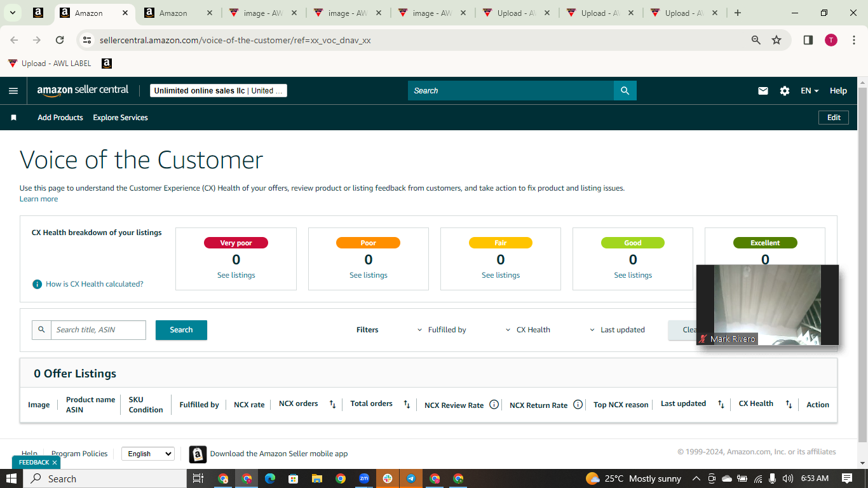Click the Mark Rivero video thumbnail
This screenshot has height=488, width=868.
[768, 305]
